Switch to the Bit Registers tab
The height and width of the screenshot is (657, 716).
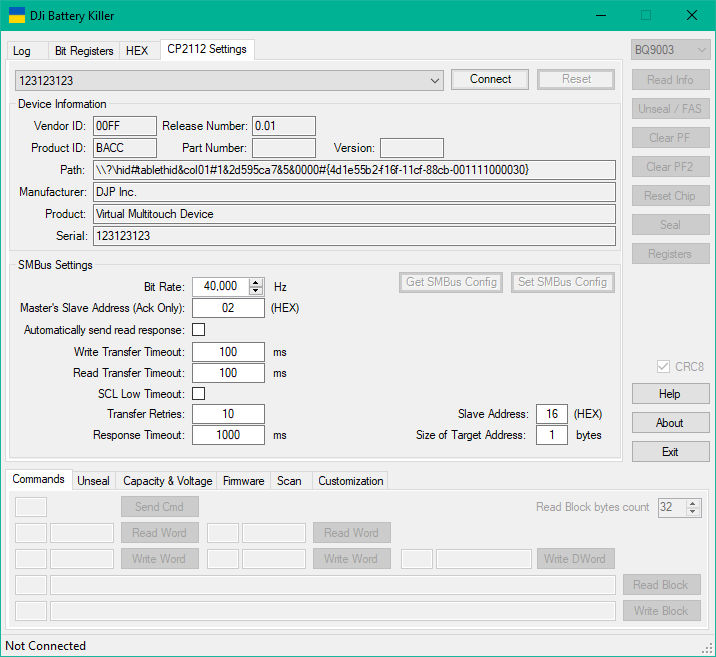pos(84,51)
